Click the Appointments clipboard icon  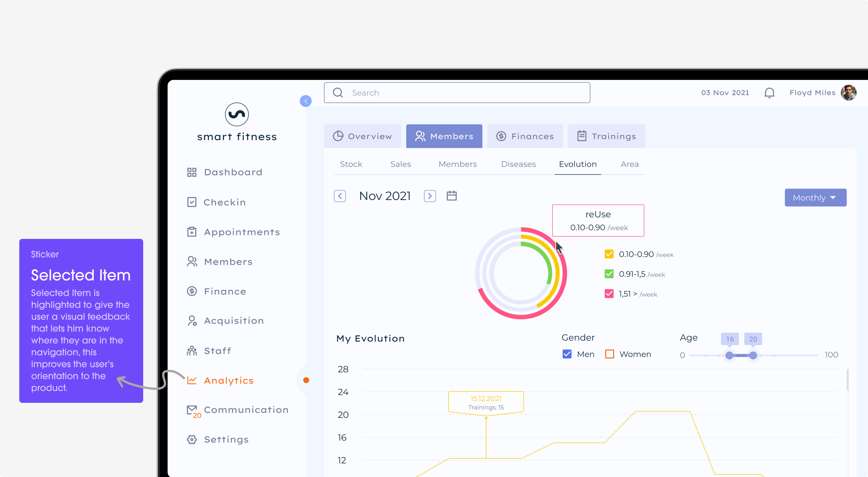(192, 232)
